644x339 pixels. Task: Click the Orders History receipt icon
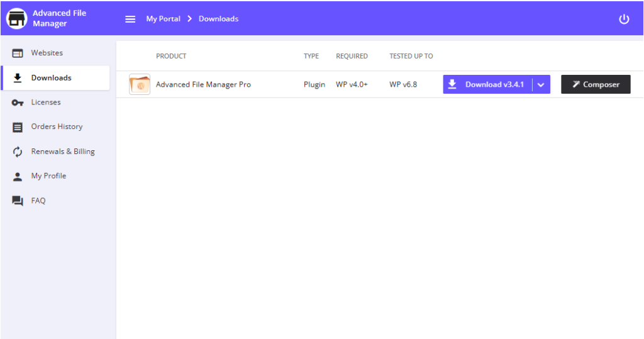(x=17, y=127)
